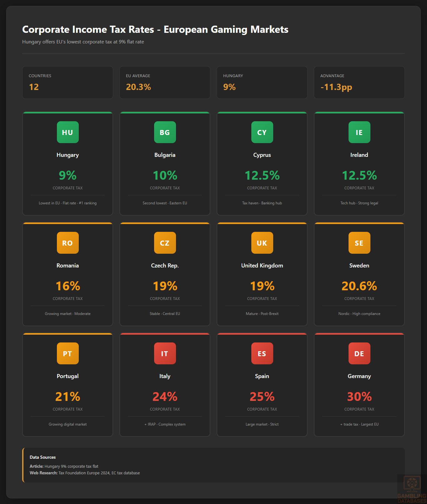427x504 pixels.
Task: Click the EU Average 20.3% stat card
Action: pos(165,82)
